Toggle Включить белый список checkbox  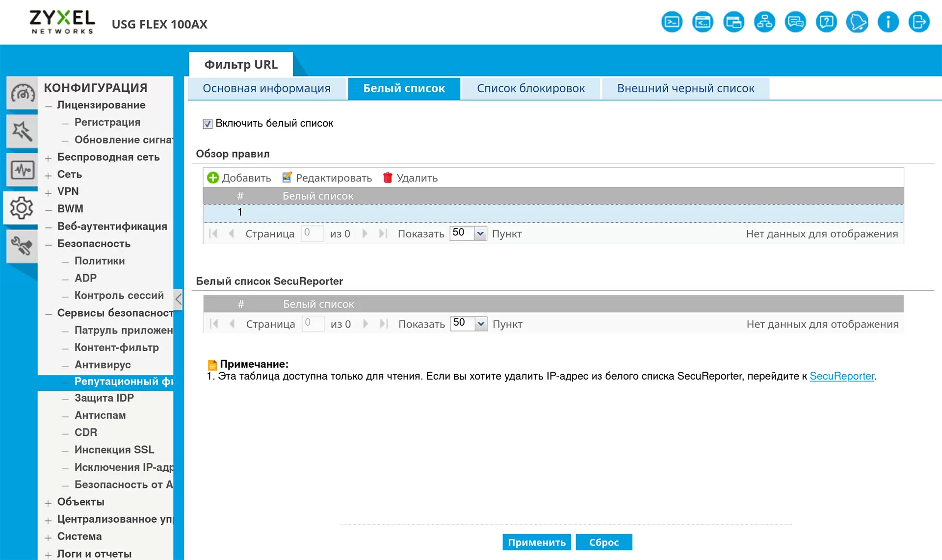(208, 124)
